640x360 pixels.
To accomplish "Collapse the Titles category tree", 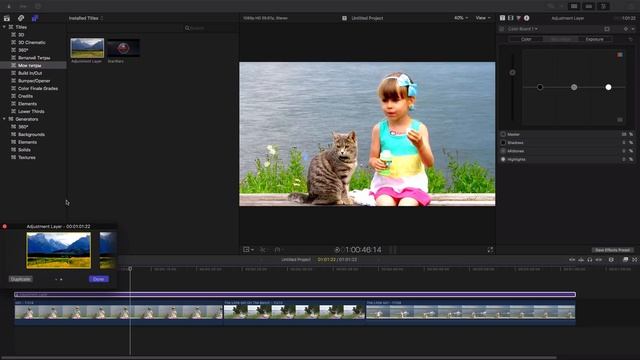I will point(4,27).
